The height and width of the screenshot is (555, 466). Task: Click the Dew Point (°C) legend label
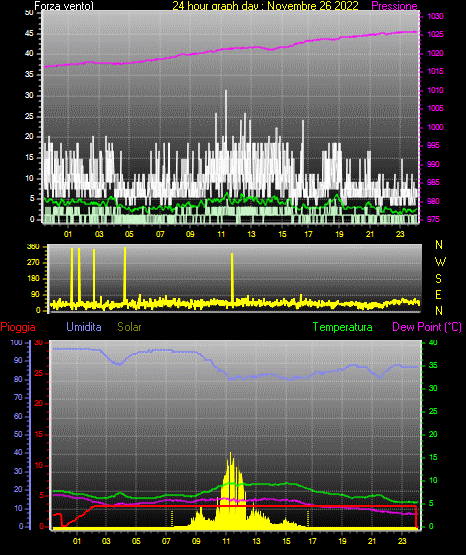coord(427,327)
